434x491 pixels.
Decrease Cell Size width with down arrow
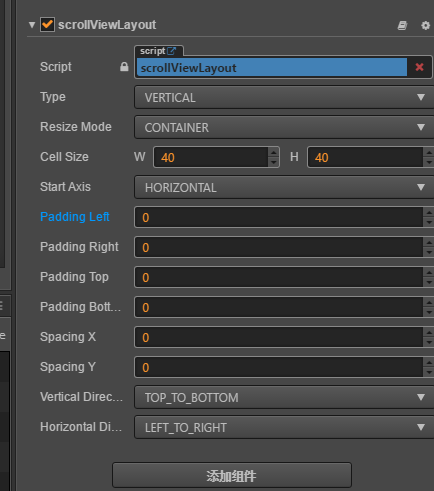tap(274, 162)
